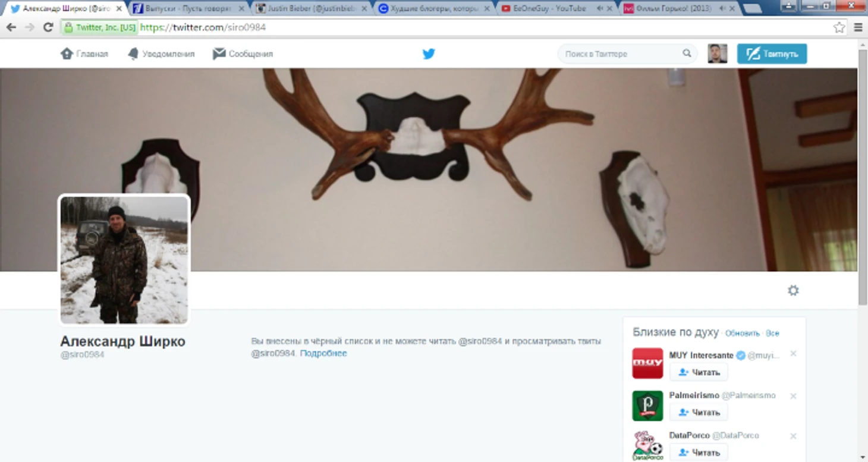Click the green Twitter, Inc. security badge
This screenshot has height=462, width=868.
pyautogui.click(x=100, y=27)
